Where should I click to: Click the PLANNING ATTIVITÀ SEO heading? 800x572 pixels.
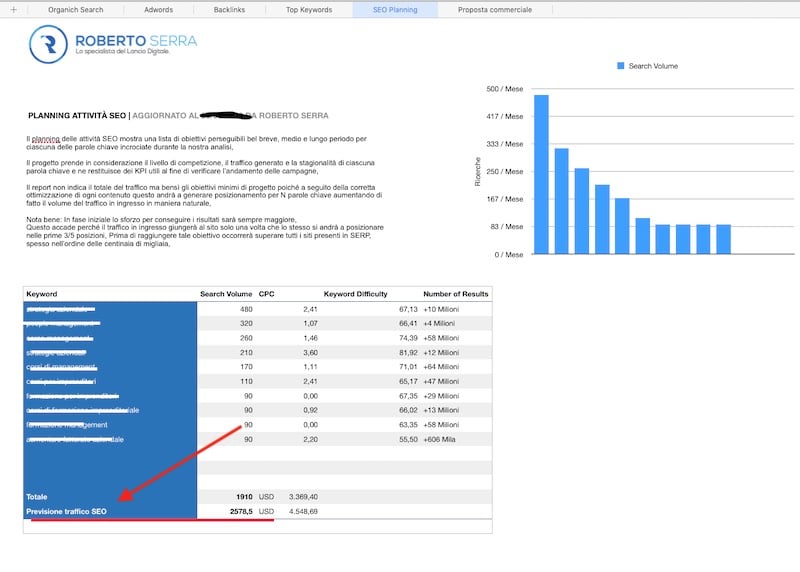pos(77,116)
